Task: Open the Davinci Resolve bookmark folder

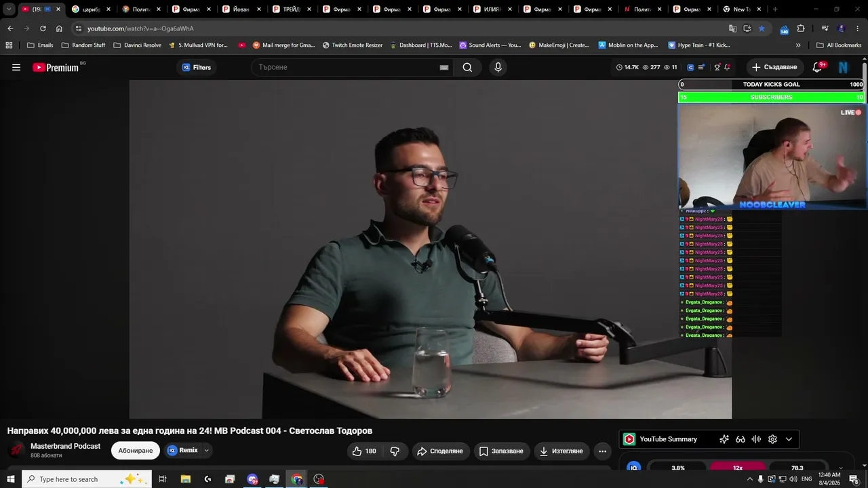Action: tap(138, 45)
